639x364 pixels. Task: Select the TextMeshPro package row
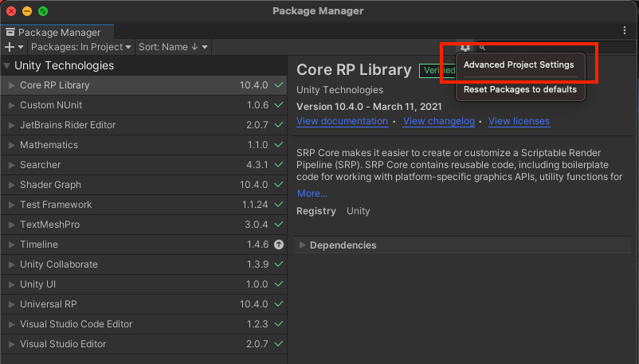pos(143,225)
